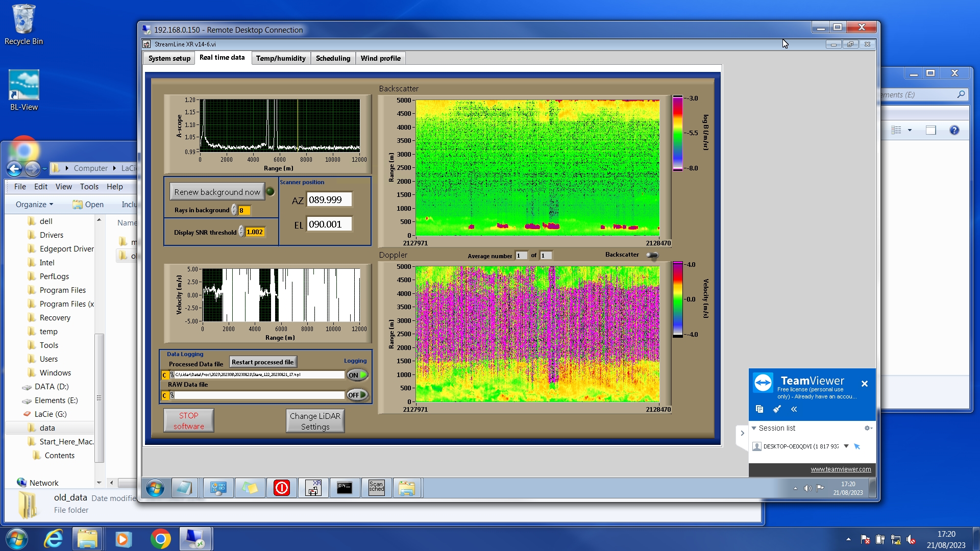Click the Change LiDAR Settings button
Viewport: 980px width, 551px height.
click(x=315, y=421)
